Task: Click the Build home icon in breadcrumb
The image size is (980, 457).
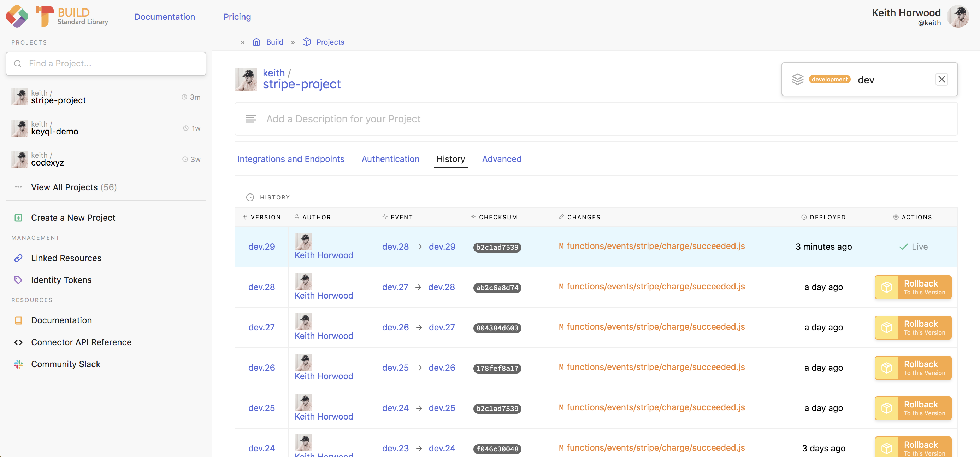Action: [x=256, y=42]
